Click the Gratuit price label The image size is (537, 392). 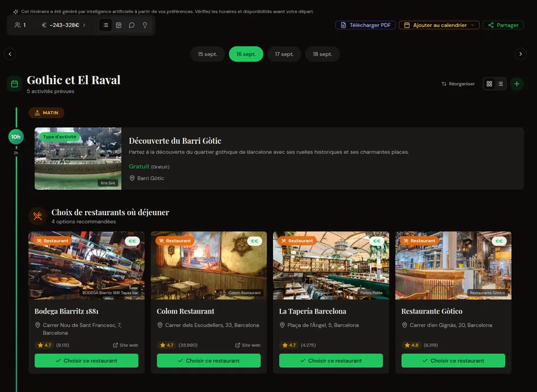pyautogui.click(x=139, y=166)
